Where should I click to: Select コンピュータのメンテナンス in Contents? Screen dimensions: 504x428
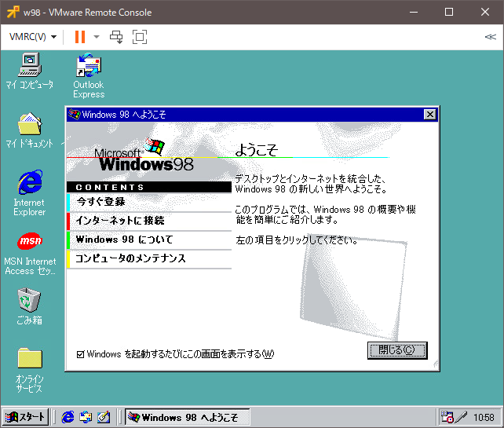[149, 258]
